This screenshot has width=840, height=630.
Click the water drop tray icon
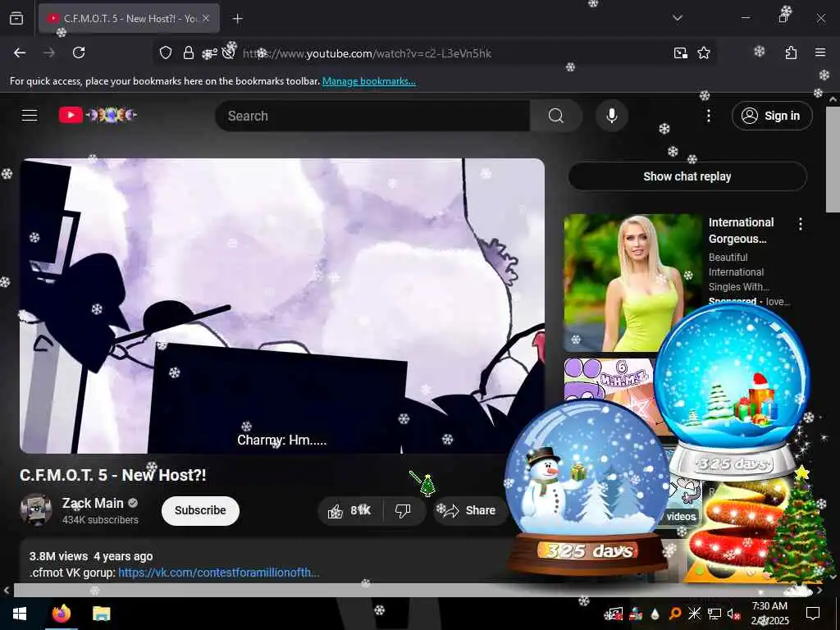[655, 614]
